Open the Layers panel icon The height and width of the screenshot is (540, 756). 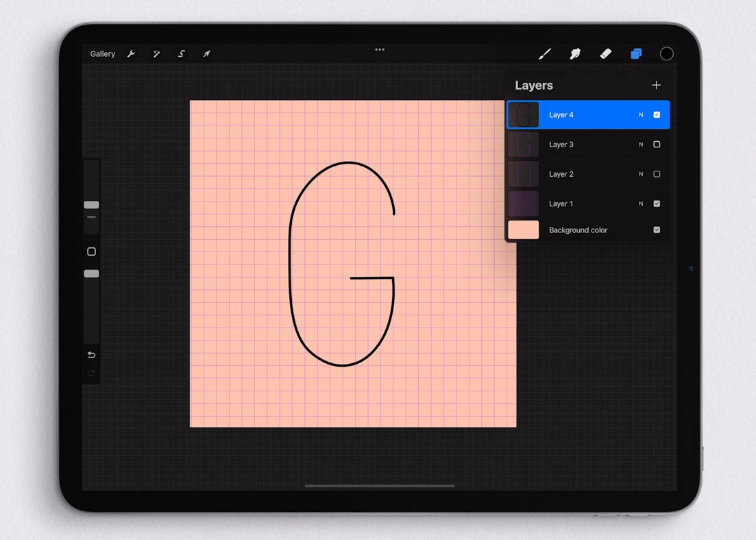point(635,53)
